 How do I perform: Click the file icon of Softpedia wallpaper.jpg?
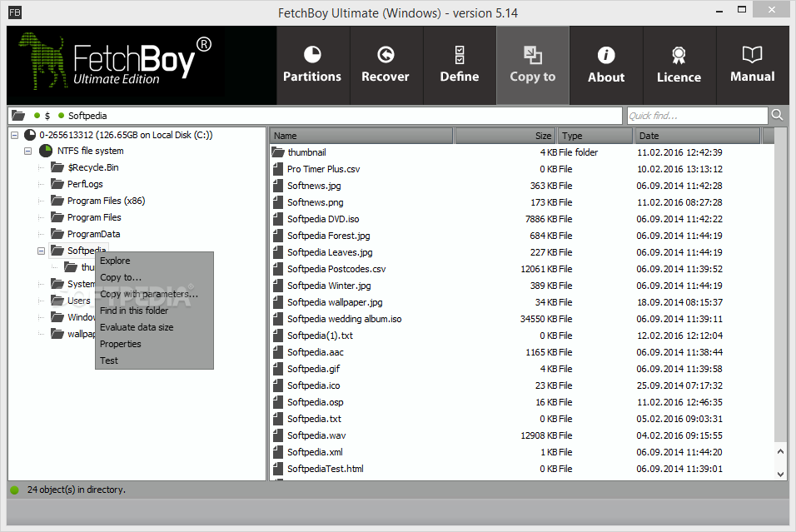pyautogui.click(x=278, y=302)
